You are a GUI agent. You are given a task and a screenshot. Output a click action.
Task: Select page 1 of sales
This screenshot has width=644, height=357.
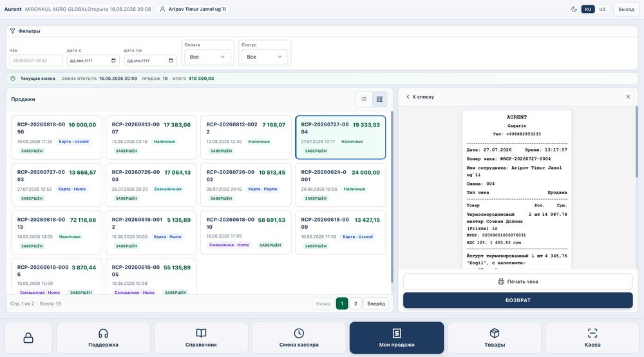pos(342,304)
